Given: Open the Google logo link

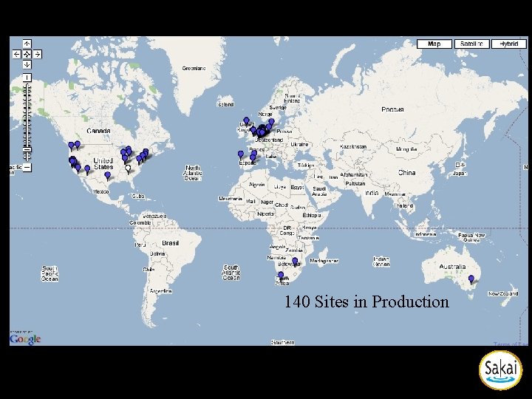Looking at the screenshot, I should click(25, 339).
